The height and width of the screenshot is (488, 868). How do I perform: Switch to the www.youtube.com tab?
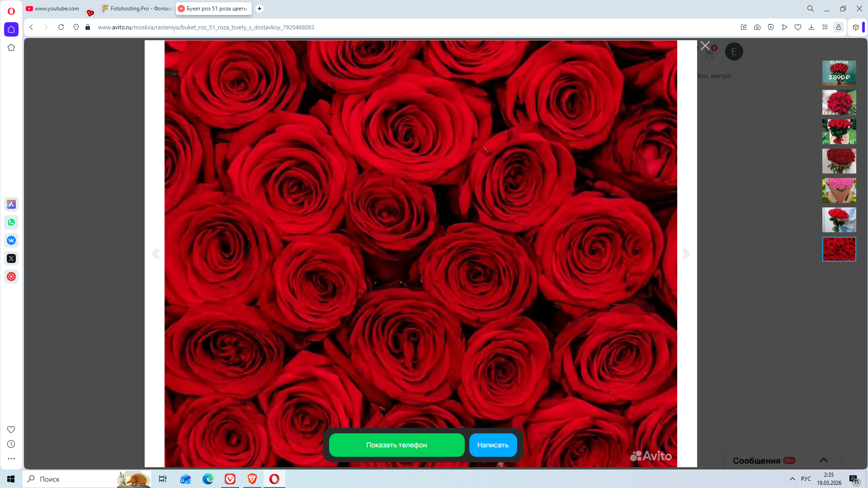57,9
